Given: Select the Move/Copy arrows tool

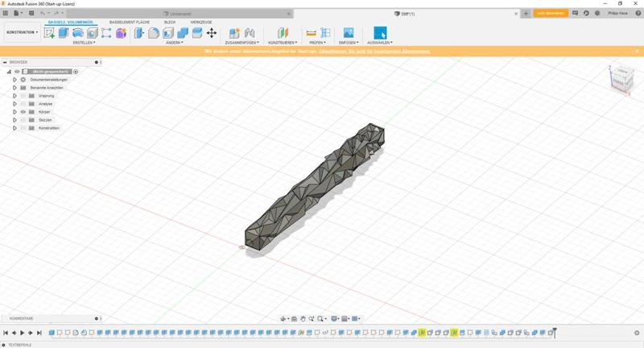Looking at the screenshot, I should pyautogui.click(x=212, y=33).
